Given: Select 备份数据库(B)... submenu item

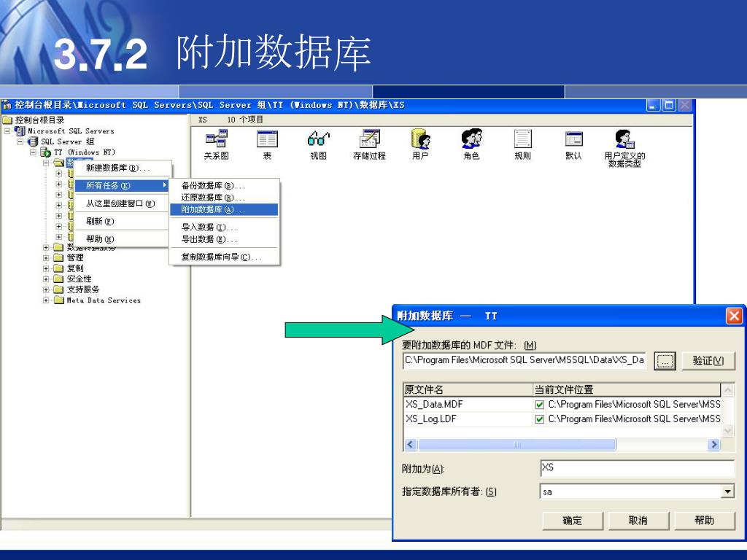Looking at the screenshot, I should [x=224, y=186].
